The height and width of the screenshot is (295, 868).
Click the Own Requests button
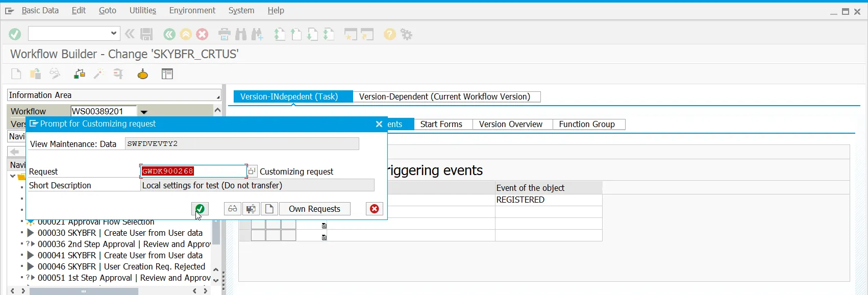pyautogui.click(x=314, y=209)
